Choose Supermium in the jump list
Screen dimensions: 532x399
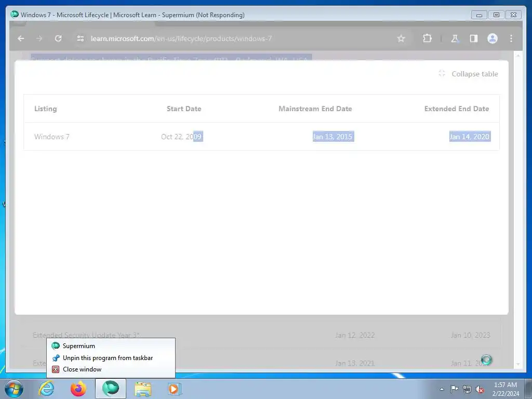tap(111, 345)
